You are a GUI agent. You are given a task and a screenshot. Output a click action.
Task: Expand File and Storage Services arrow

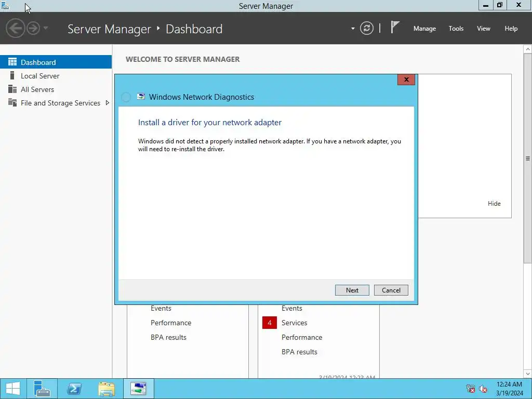click(107, 103)
